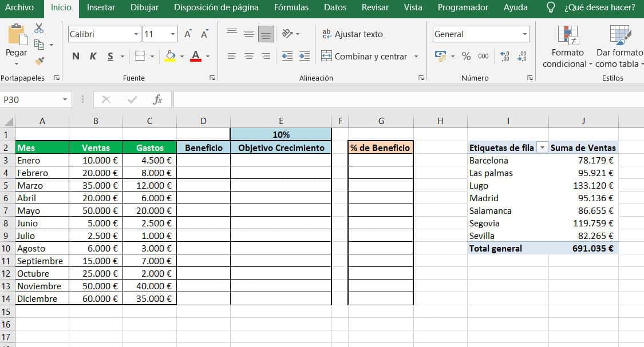The width and height of the screenshot is (644, 347).
Task: Open font color dropdown arrow
Action: [x=208, y=56]
